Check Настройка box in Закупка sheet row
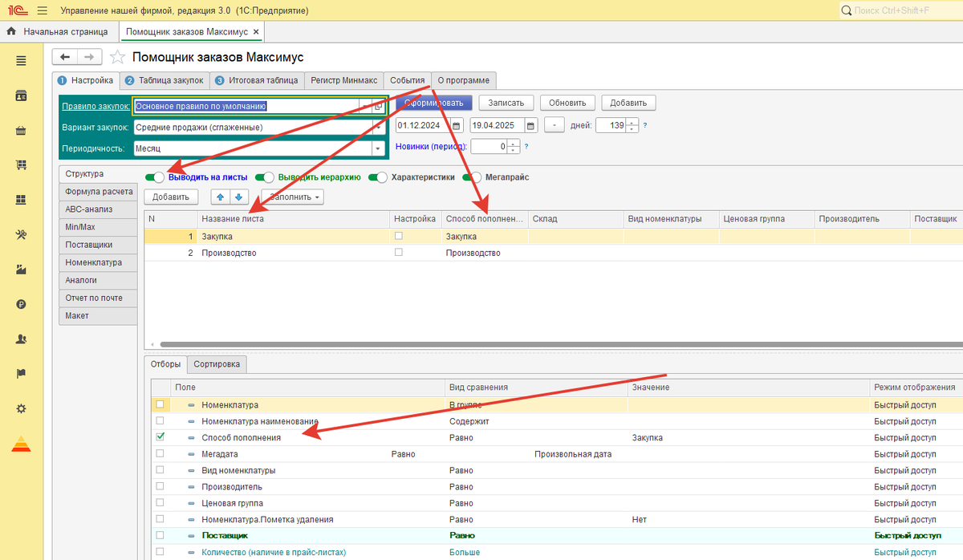Viewport: 963px width, 560px height. [399, 236]
